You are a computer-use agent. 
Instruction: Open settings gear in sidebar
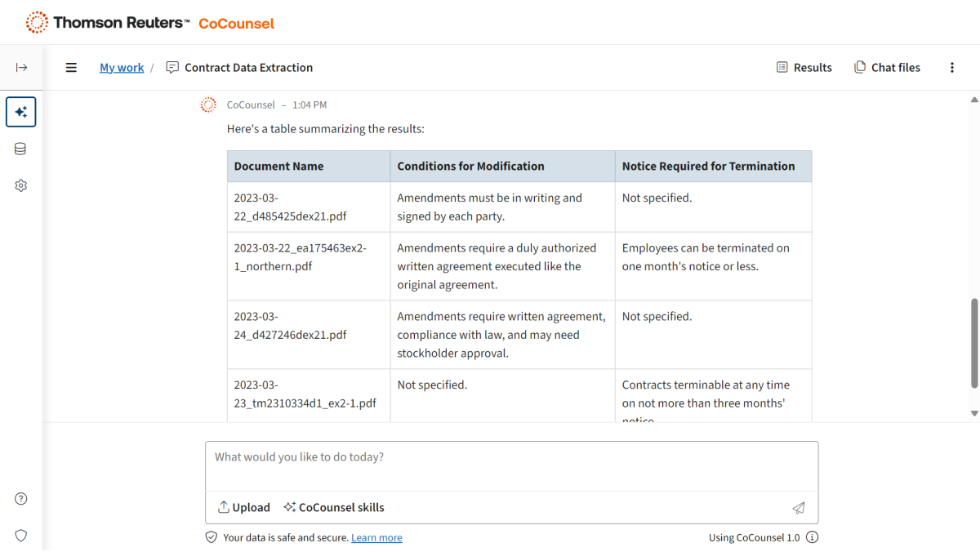click(21, 185)
